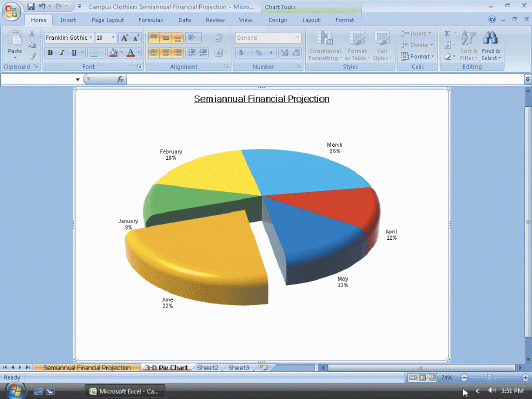Click Merge & Center icon

[x=219, y=53]
